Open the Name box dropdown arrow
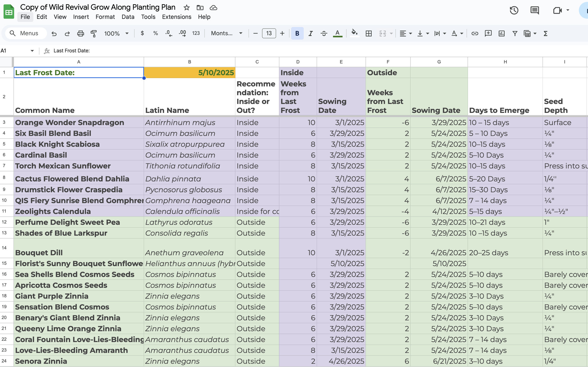Image resolution: width=588 pixels, height=367 pixels. coord(32,51)
